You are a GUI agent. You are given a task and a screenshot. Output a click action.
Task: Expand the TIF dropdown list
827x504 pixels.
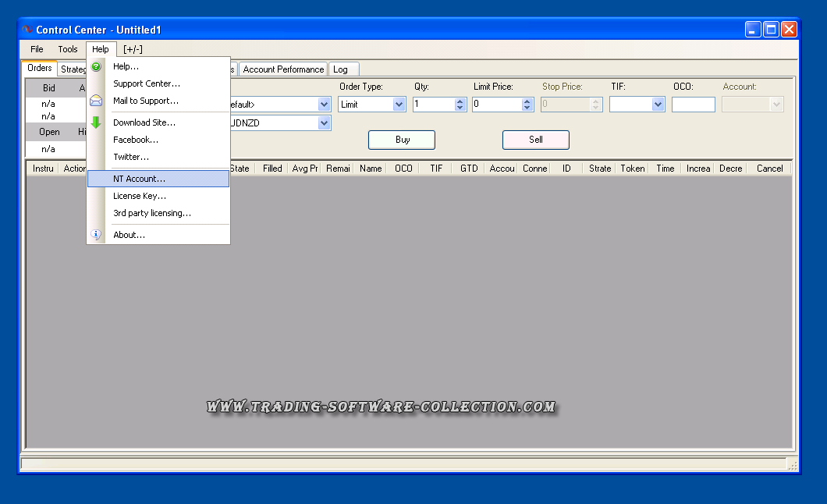[658, 105]
